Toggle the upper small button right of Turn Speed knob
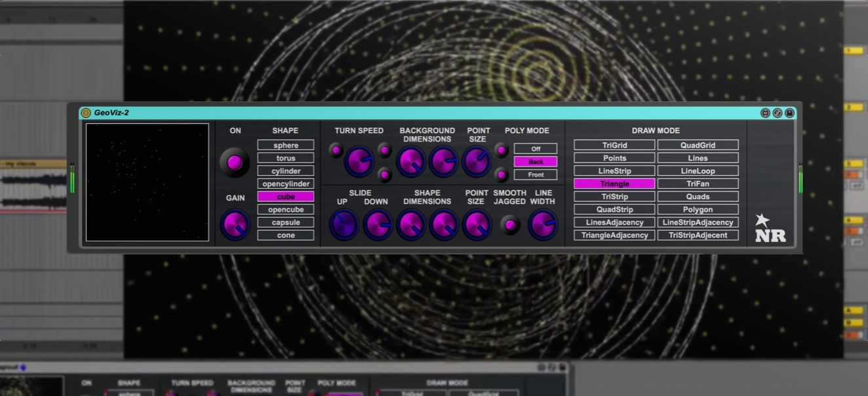The height and width of the screenshot is (396, 868). click(x=385, y=150)
